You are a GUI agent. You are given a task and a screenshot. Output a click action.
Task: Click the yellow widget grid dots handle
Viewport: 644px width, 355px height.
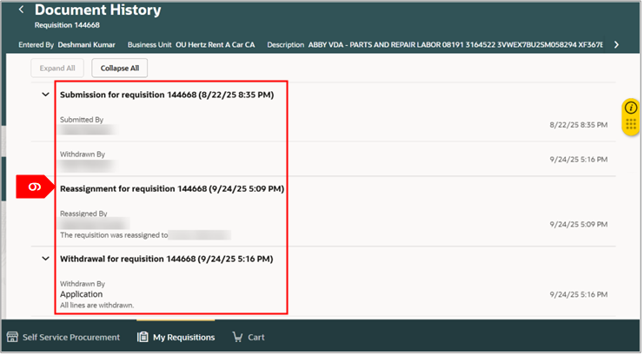point(633,124)
